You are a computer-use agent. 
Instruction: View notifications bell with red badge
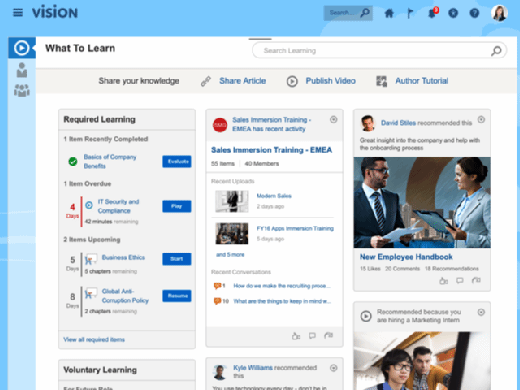pos(433,13)
